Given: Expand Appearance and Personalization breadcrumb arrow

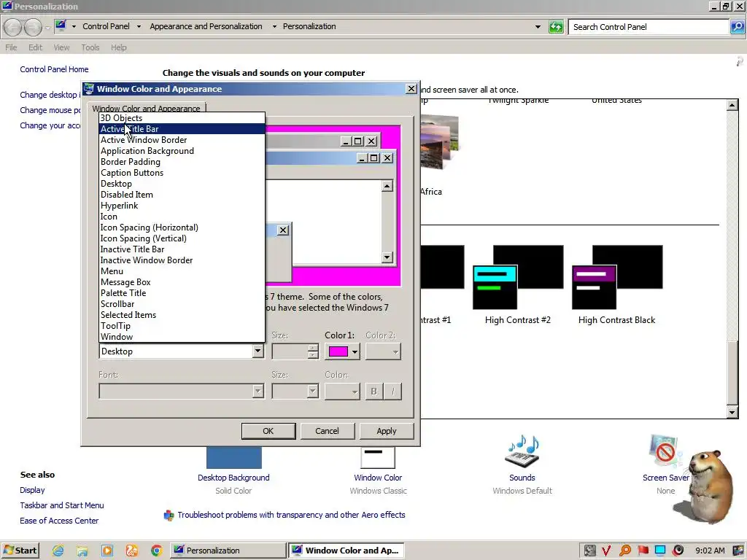Looking at the screenshot, I should (274, 27).
